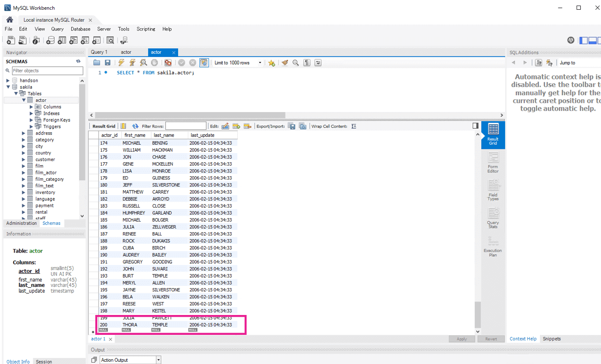601x364 pixels.
Task: Open the object inspector icon
Action: coord(36,41)
